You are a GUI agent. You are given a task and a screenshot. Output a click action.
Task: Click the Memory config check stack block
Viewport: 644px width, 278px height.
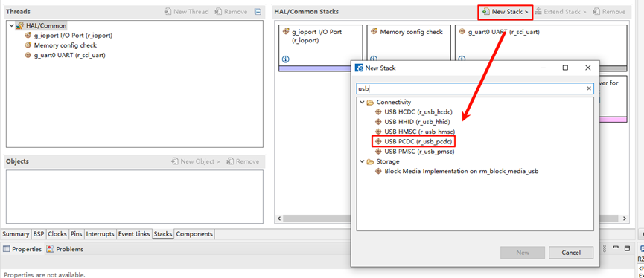click(409, 43)
